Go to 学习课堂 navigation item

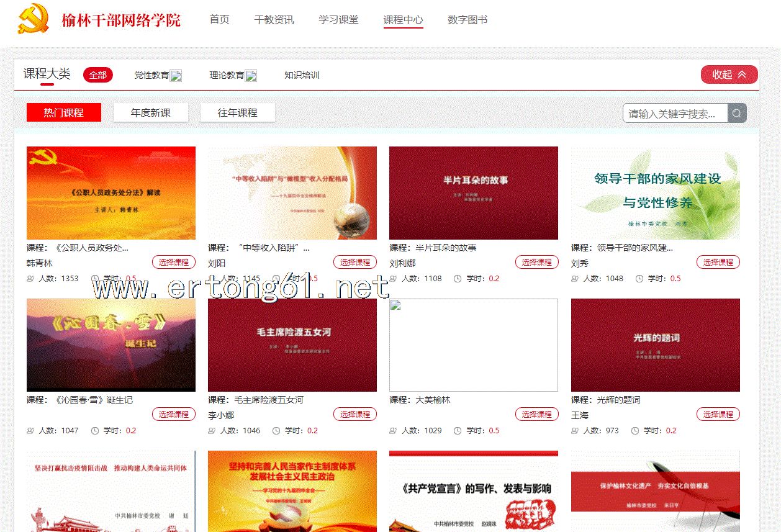338,20
